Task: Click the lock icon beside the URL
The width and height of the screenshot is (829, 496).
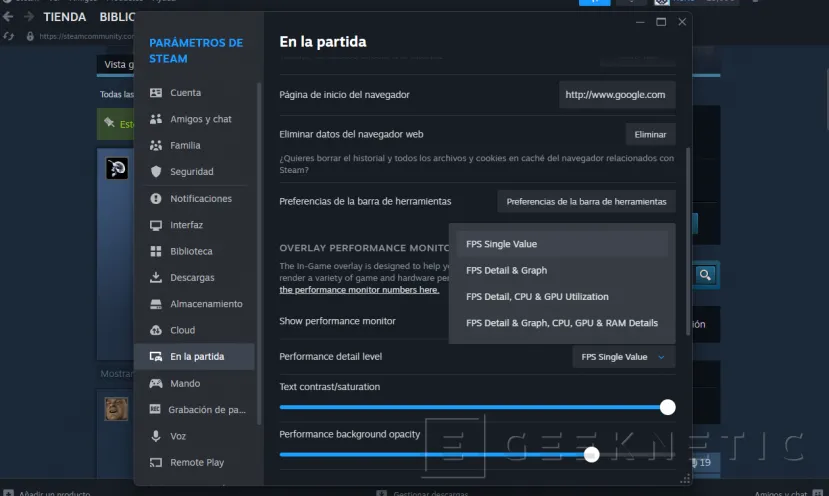Action: point(30,36)
